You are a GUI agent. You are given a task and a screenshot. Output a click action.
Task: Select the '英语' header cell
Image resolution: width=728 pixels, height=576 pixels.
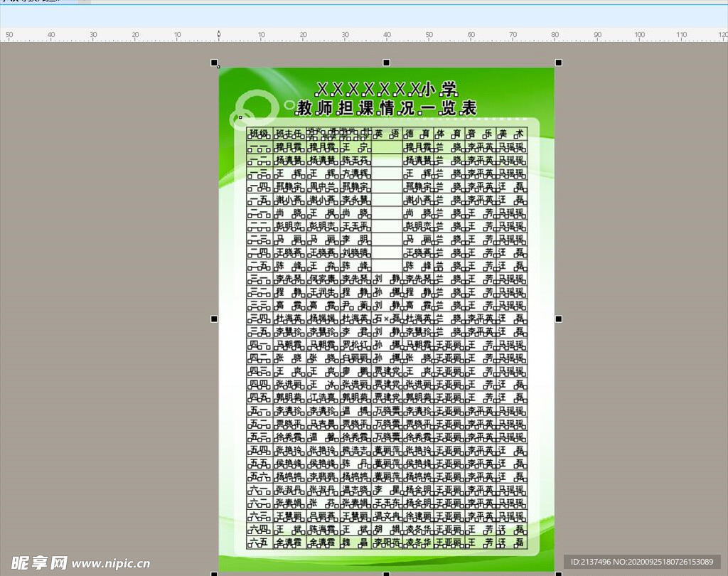387,134
